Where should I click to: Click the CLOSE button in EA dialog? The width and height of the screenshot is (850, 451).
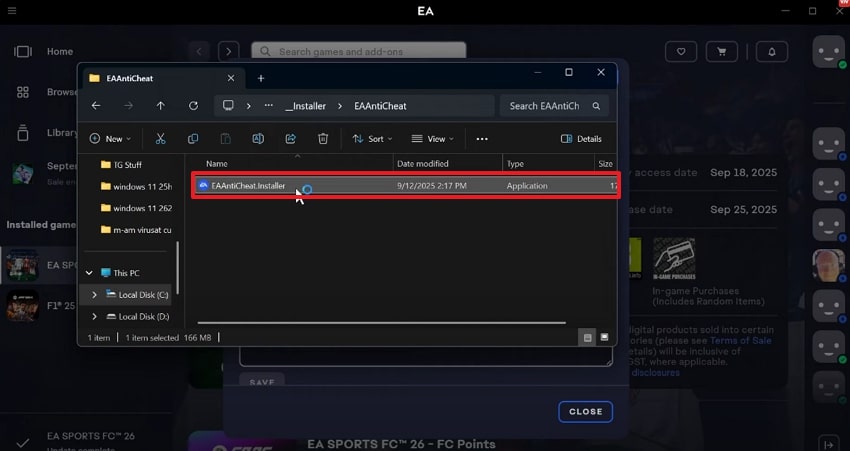[585, 411]
